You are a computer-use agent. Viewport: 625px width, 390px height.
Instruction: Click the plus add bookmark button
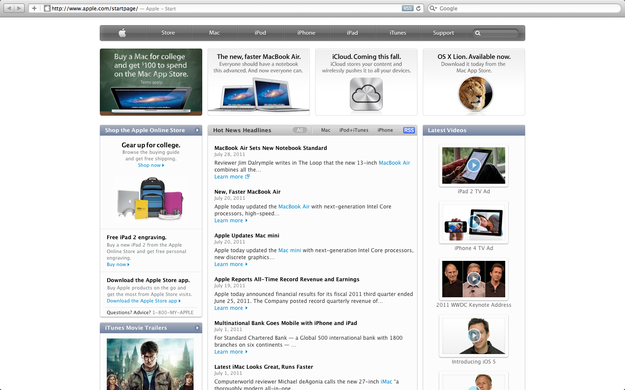click(34, 8)
